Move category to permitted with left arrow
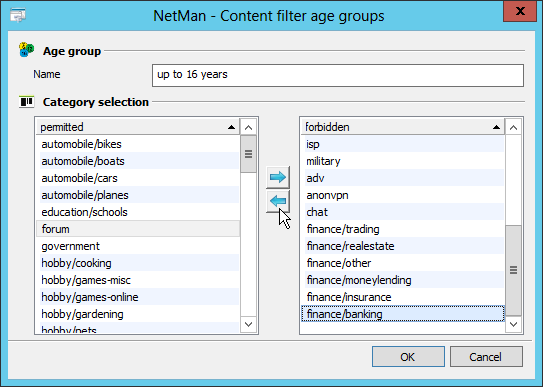This screenshot has width=543, height=387. coord(278,201)
